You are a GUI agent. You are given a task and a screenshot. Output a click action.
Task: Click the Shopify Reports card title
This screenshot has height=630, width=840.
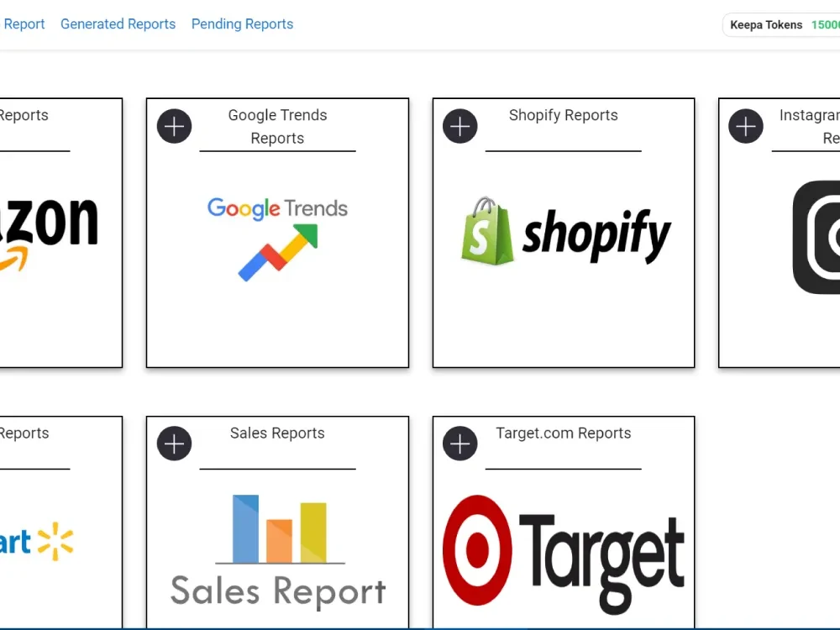click(x=564, y=115)
